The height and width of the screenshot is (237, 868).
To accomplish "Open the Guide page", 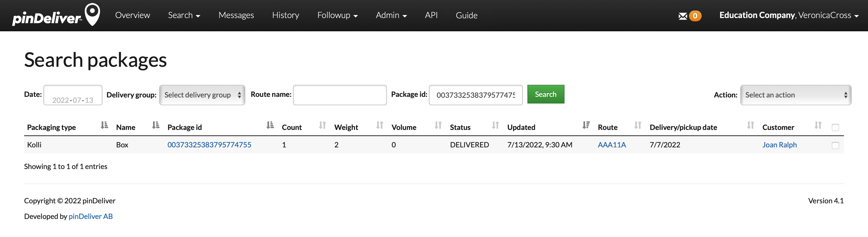I will click(466, 15).
